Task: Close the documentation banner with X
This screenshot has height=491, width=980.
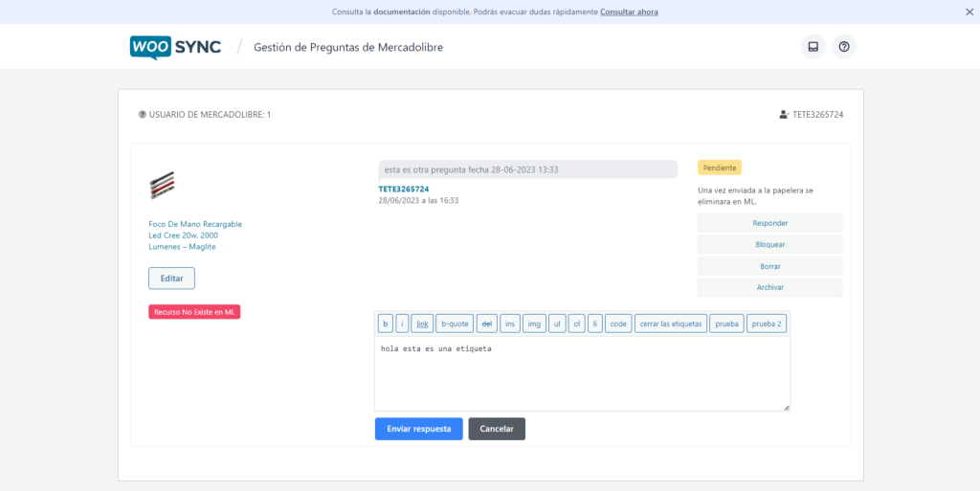Action: (969, 12)
